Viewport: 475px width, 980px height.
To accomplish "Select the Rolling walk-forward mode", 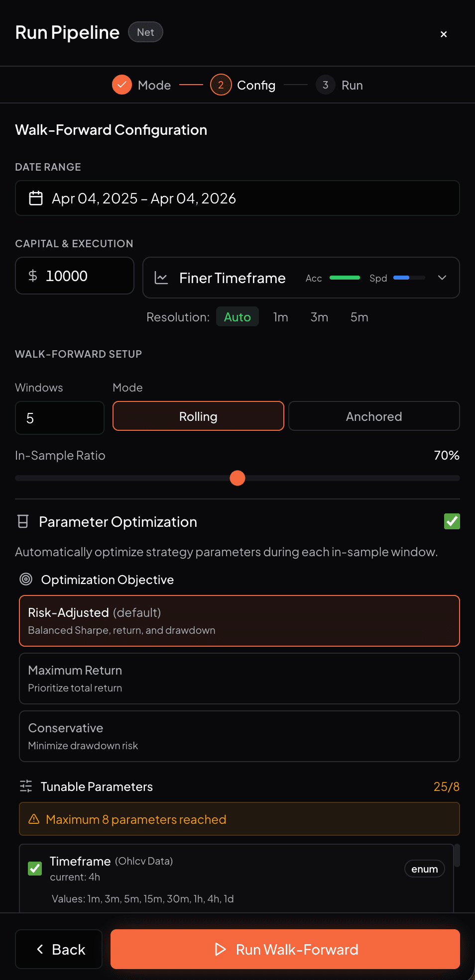I will [x=198, y=416].
